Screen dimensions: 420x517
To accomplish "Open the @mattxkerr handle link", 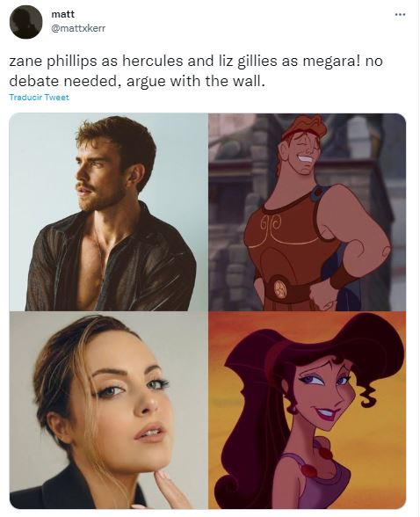I will [78, 28].
